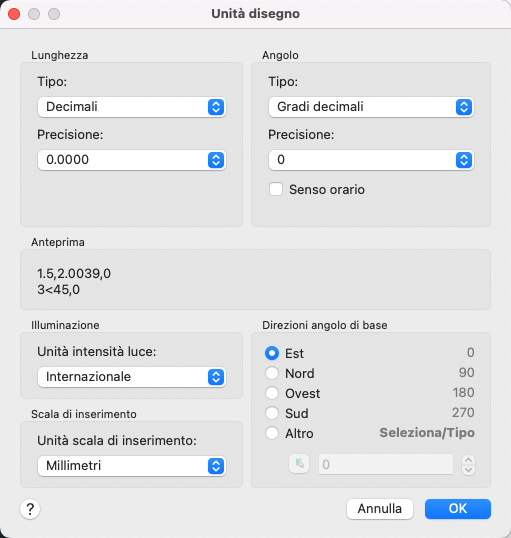Open the Angolo Tipo dropdown Gradi decimali

coord(371,107)
